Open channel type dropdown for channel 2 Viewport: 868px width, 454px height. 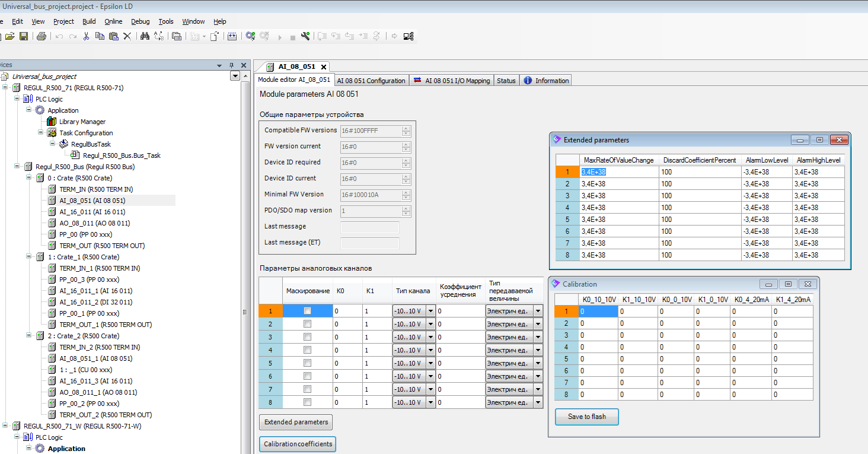[430, 324]
